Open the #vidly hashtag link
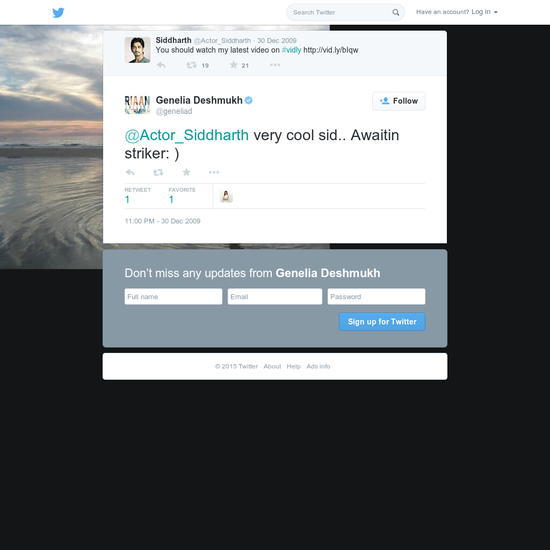550x550 pixels. (291, 50)
